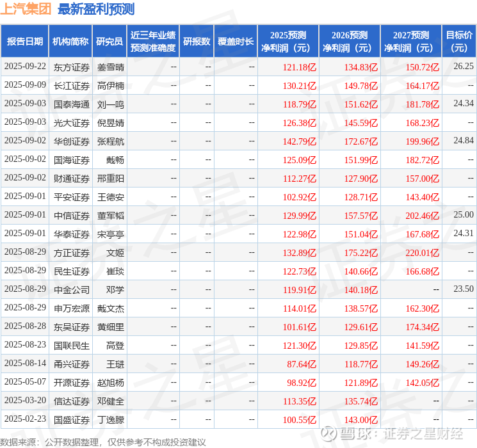Viewport: 477px width, 448px height.
Task: Click the 上汽集团 title text
Action: pos(26,9)
